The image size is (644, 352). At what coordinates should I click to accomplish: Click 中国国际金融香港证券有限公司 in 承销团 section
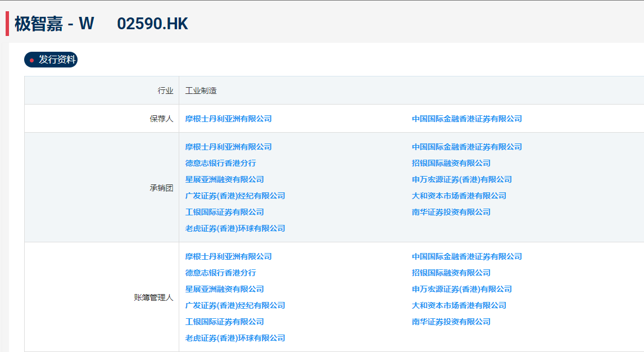click(466, 147)
